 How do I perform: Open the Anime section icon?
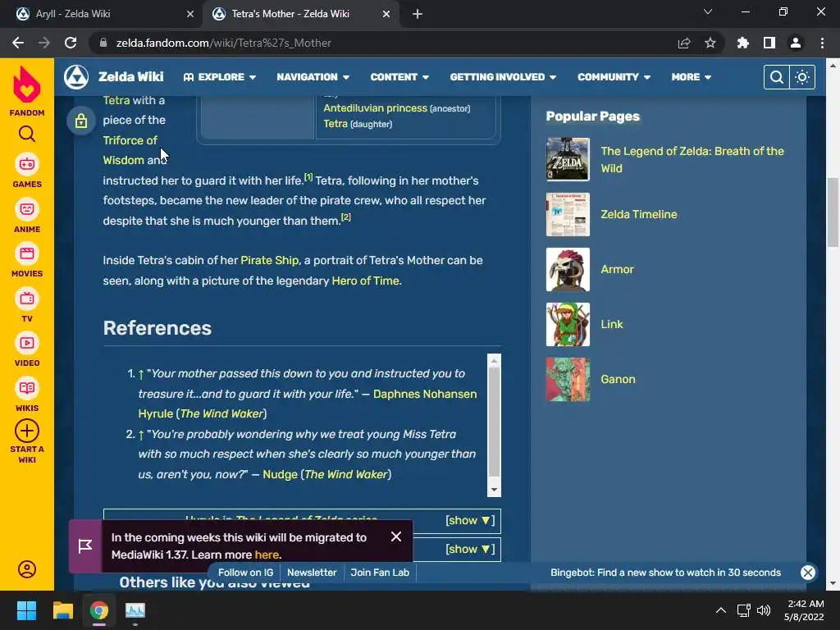coord(27,209)
